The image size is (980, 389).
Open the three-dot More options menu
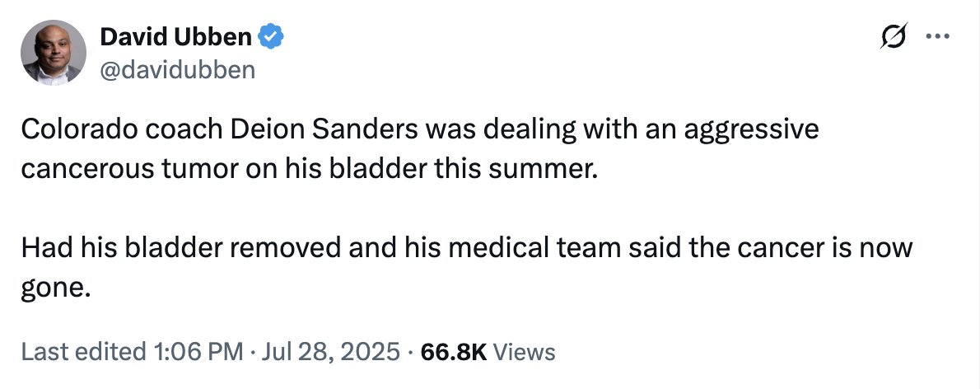coord(938,37)
